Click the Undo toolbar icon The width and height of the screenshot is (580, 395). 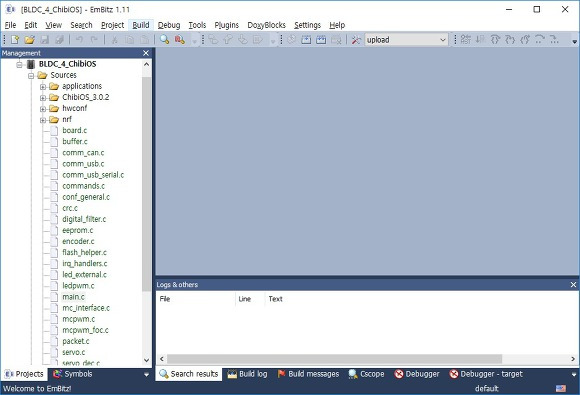(79, 40)
